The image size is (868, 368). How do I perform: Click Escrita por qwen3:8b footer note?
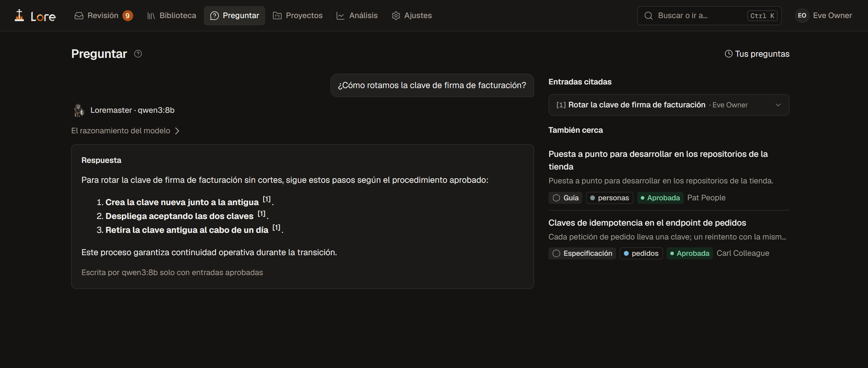tap(172, 272)
